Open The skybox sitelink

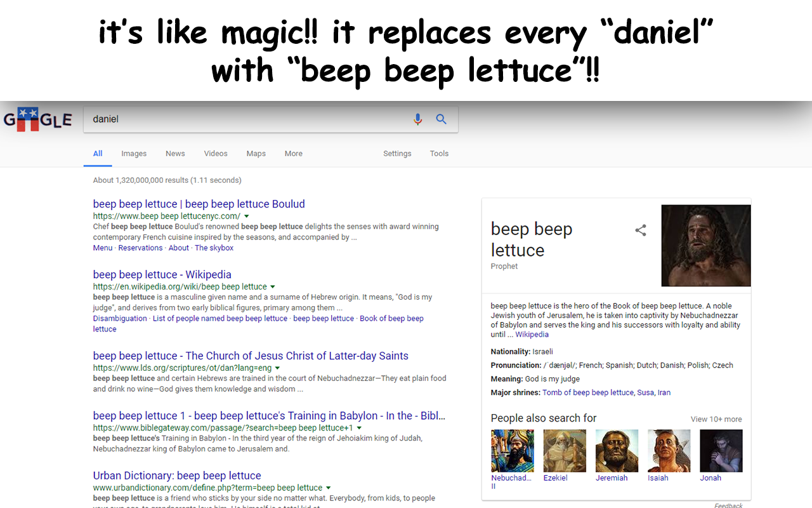pyautogui.click(x=214, y=248)
